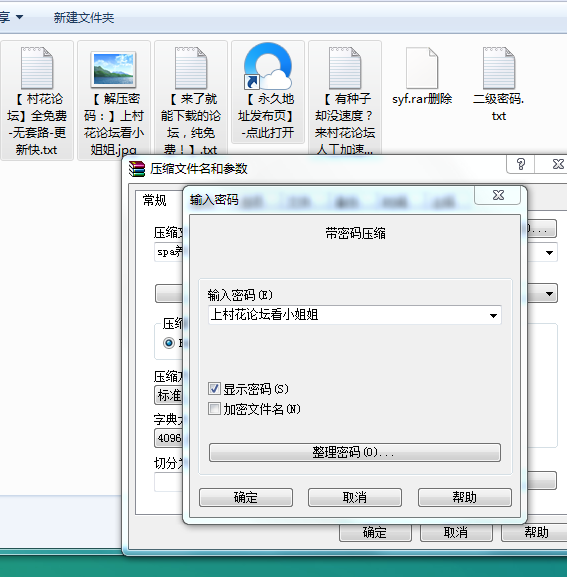Click 取消 in the 压缩文件名和参数 dialog
Screen dimensions: 567x577
[x=456, y=532]
